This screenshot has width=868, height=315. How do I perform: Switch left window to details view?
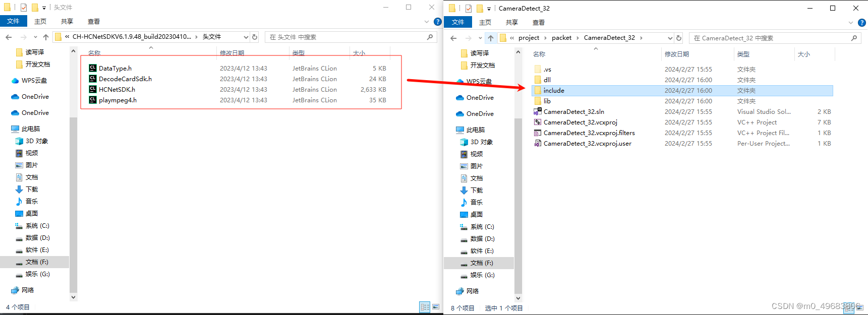pyautogui.click(x=425, y=307)
